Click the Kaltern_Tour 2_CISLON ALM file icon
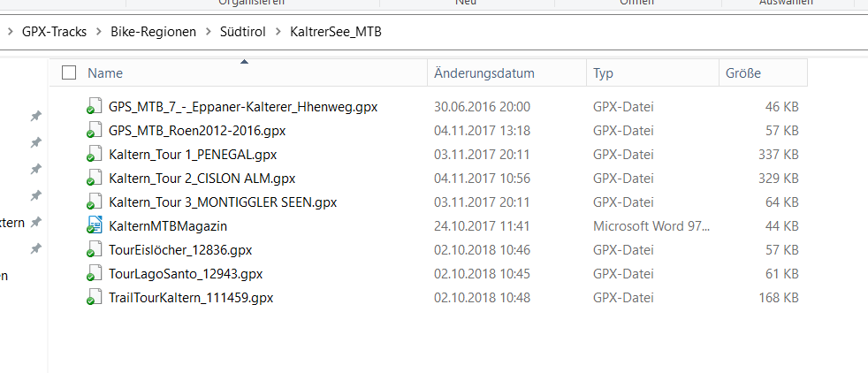This screenshot has width=868, height=373. tap(94, 179)
